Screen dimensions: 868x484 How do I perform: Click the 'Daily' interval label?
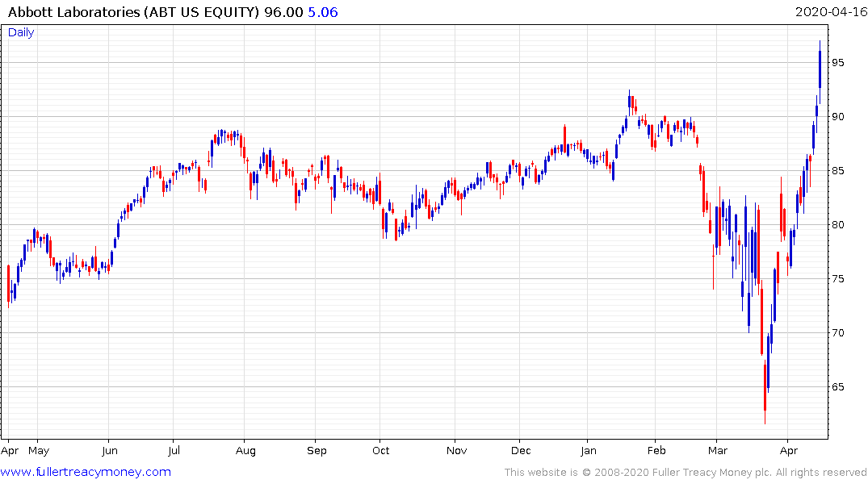(21, 32)
